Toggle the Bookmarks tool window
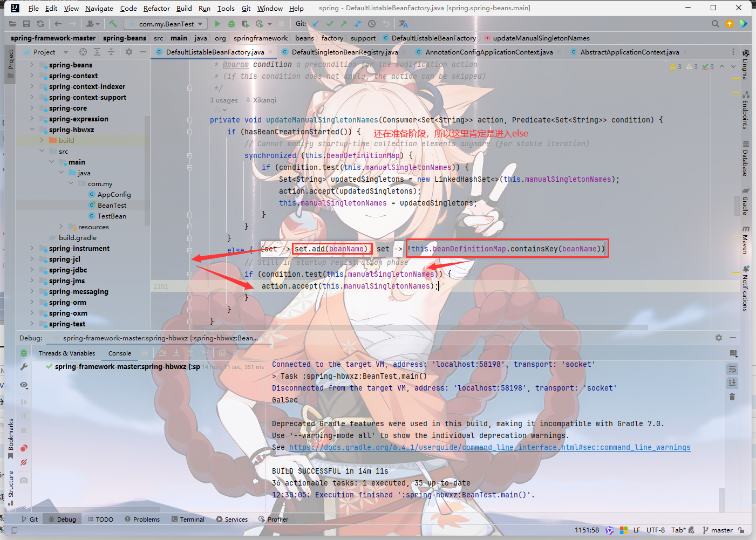Screen dimensions: 756x540 click(11, 439)
